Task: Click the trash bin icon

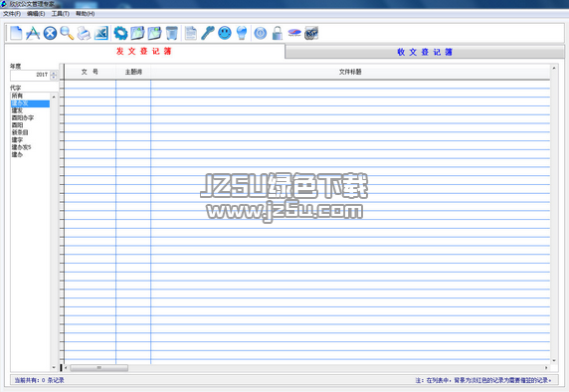Action: [172, 33]
